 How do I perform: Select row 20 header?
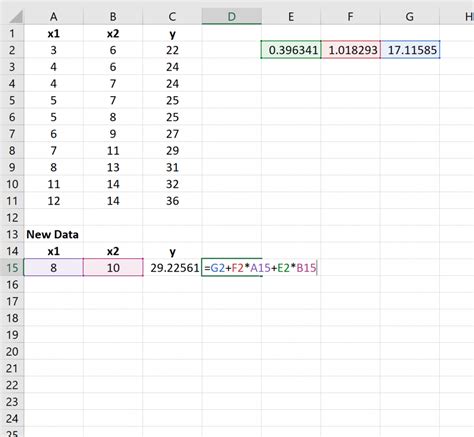point(12,351)
